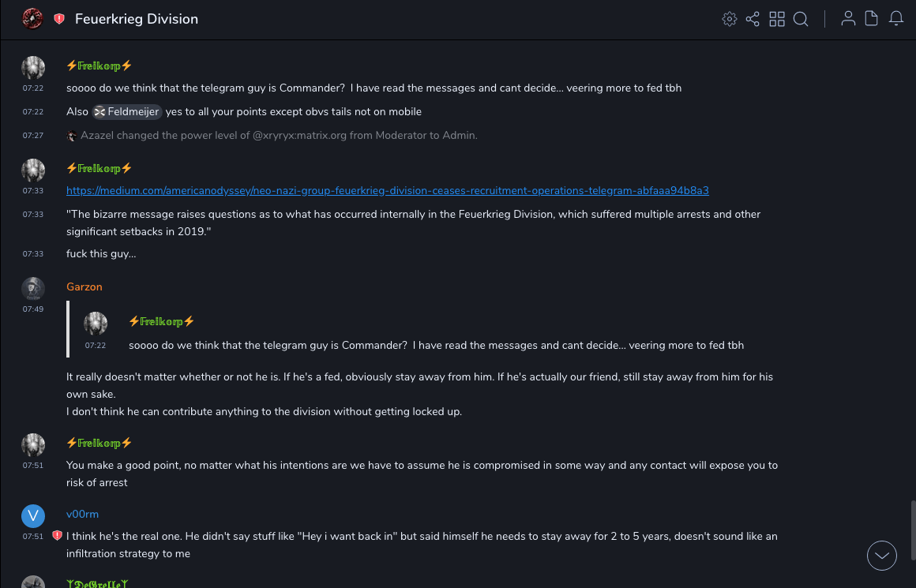
Task: Click the share room icon
Action: pos(753,19)
